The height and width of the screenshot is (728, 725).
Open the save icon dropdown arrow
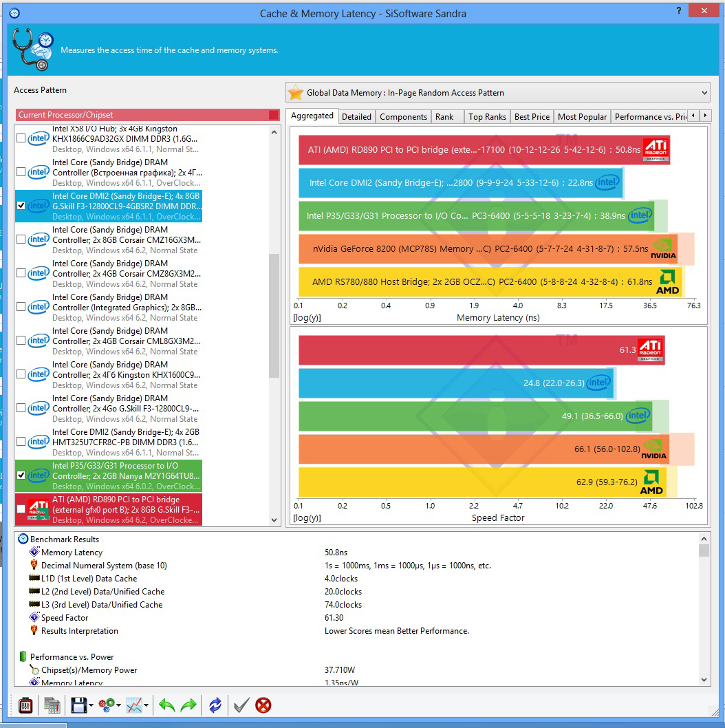[x=91, y=706]
